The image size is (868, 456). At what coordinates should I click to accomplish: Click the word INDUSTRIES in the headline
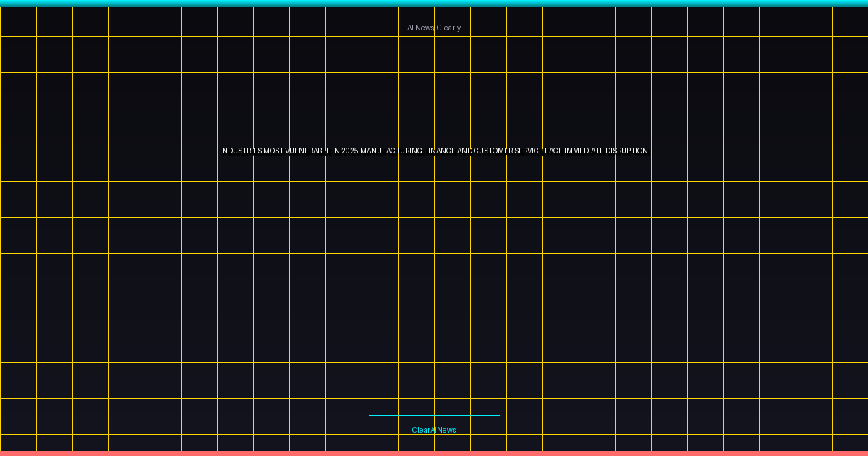click(242, 151)
